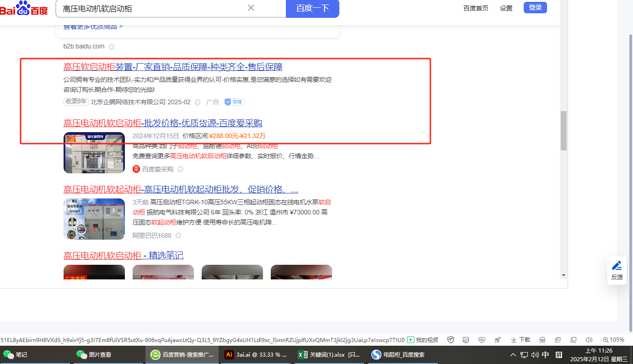This screenshot has height=364, width=633.
Task: Click the 百度一下 search button
Action: coord(312,8)
